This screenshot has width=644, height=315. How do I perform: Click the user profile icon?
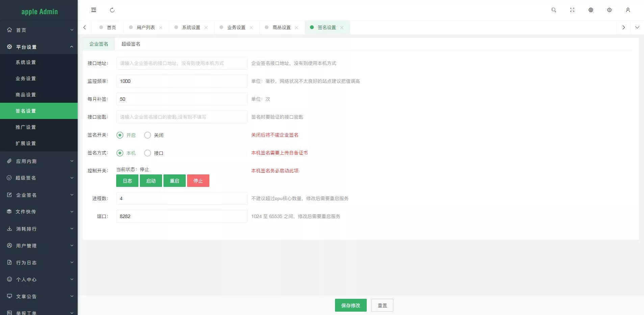[628, 10]
